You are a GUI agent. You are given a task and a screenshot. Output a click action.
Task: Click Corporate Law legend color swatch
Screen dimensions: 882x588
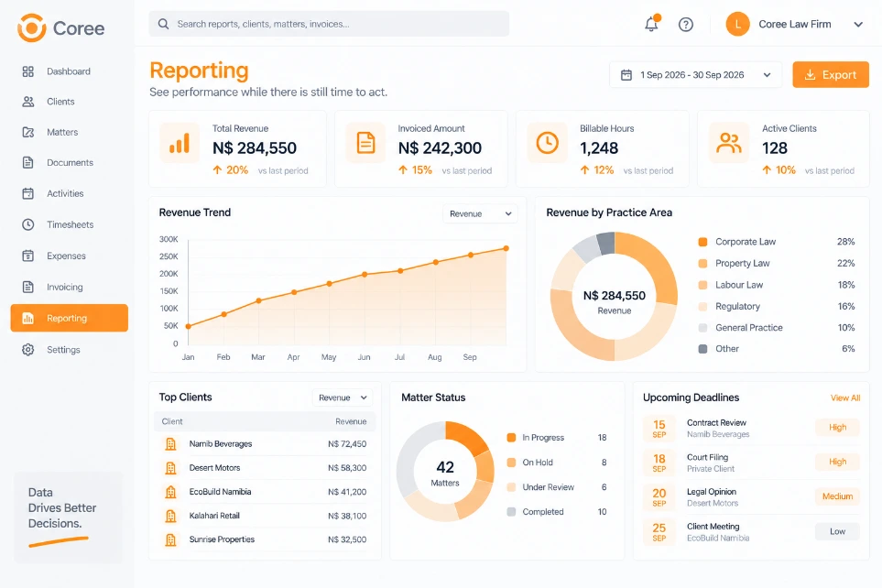pos(702,242)
